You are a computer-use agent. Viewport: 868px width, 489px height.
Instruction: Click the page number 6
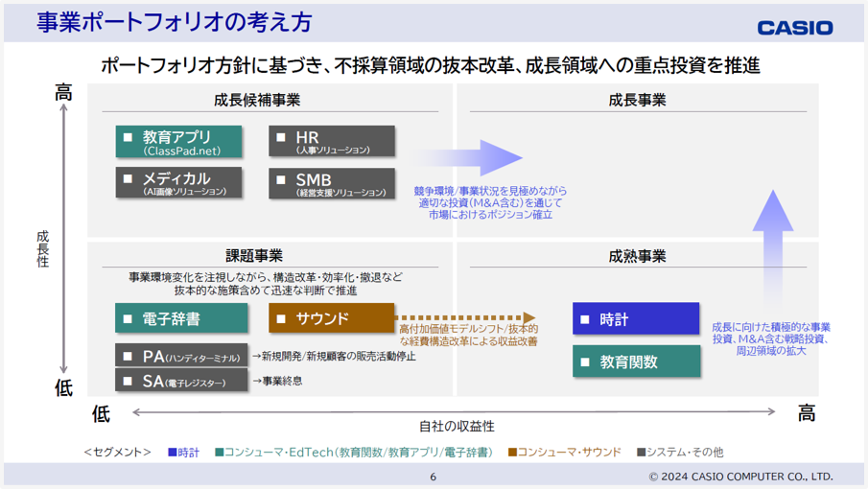pos(433,477)
